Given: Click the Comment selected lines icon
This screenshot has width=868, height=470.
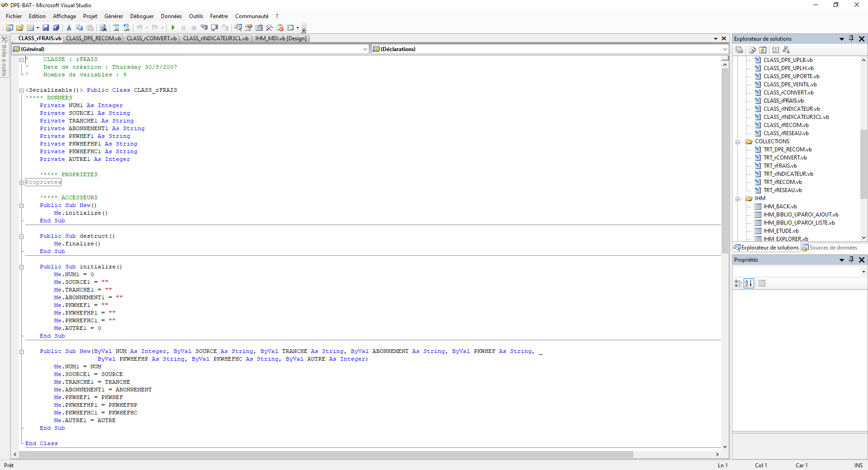Looking at the screenshot, I should tap(116, 28).
